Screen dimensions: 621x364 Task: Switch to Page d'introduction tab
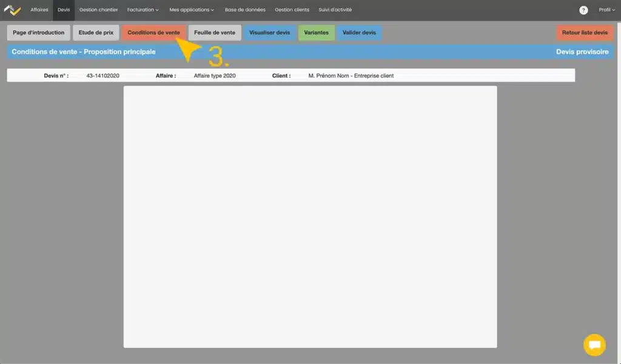(x=38, y=33)
